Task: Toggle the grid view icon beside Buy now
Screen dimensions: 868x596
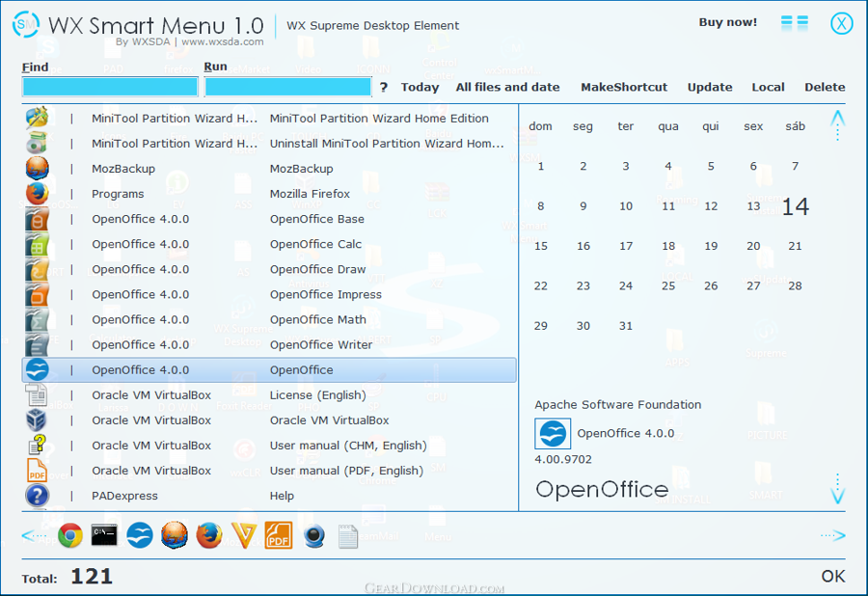Action: (x=795, y=23)
